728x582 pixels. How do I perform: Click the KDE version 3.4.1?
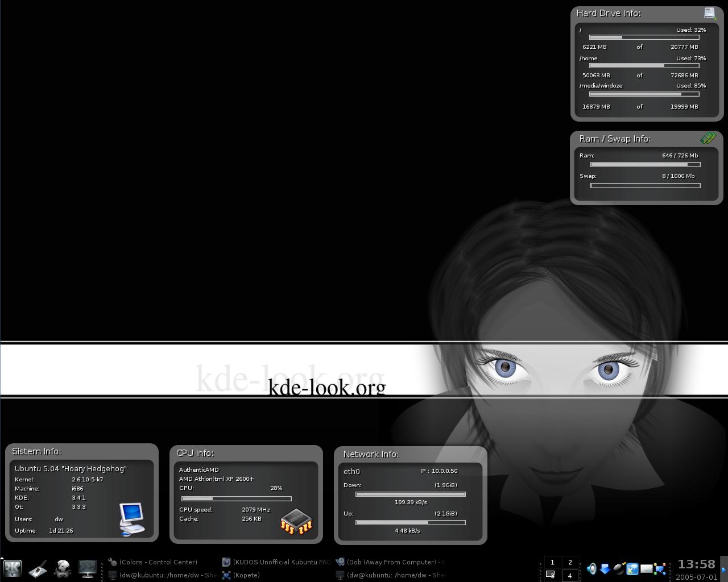78,498
